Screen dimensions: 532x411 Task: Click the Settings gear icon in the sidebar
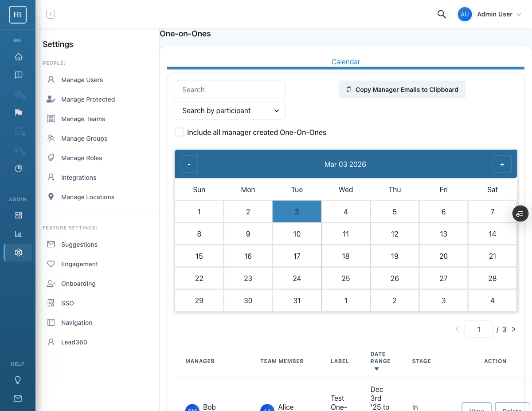click(18, 252)
